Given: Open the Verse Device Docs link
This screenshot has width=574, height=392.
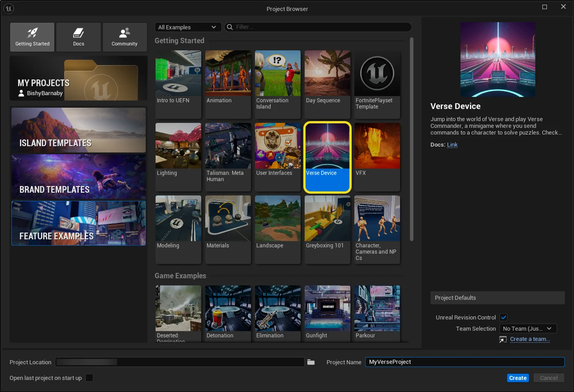Looking at the screenshot, I should (452, 145).
